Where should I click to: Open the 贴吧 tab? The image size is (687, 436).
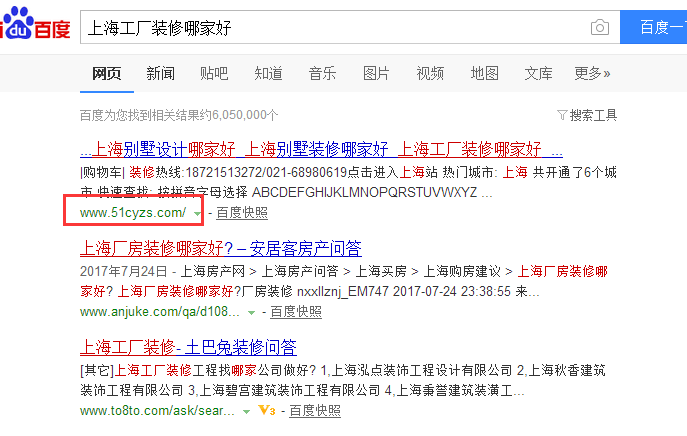click(214, 73)
